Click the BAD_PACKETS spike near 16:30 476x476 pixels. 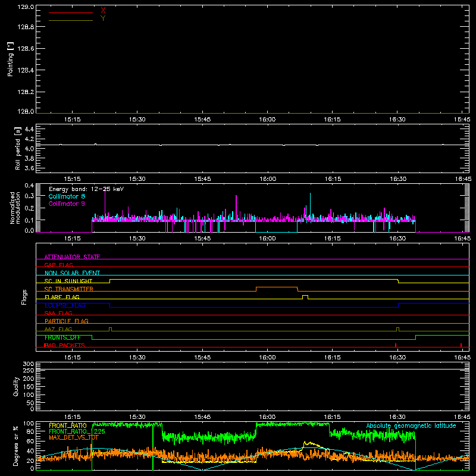[x=396, y=345]
